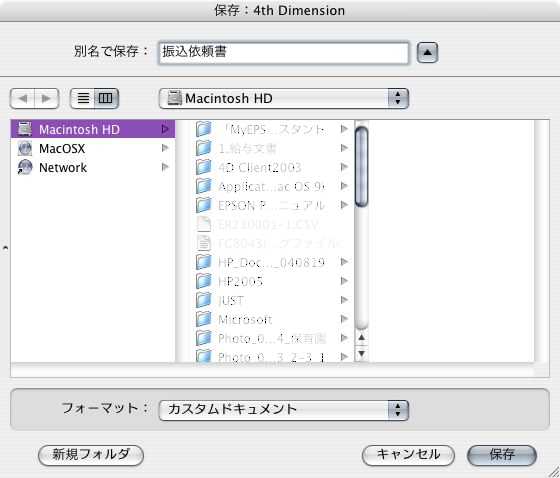Viewport: 560px width, 478px height.
Task: Click the file list vertical scrollbar thumb
Action: coord(361,167)
